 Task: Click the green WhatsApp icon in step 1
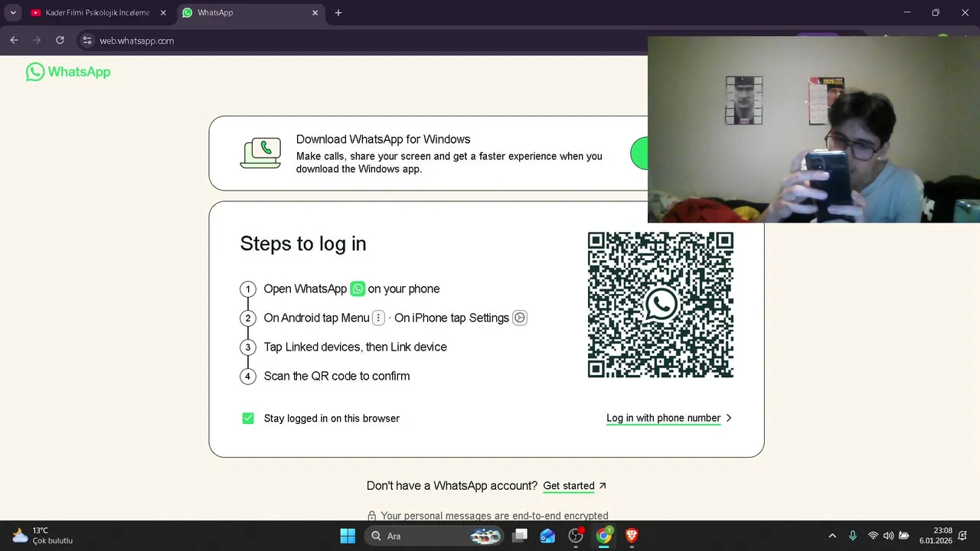click(x=358, y=289)
